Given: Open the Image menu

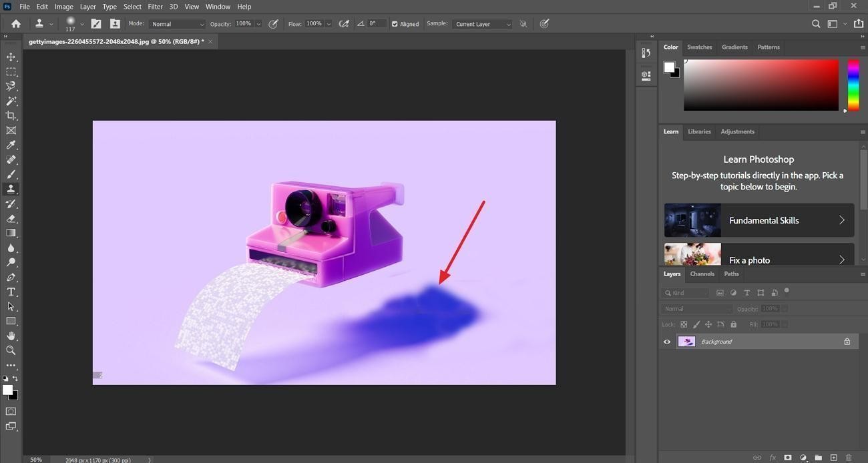Looking at the screenshot, I should tap(64, 7).
